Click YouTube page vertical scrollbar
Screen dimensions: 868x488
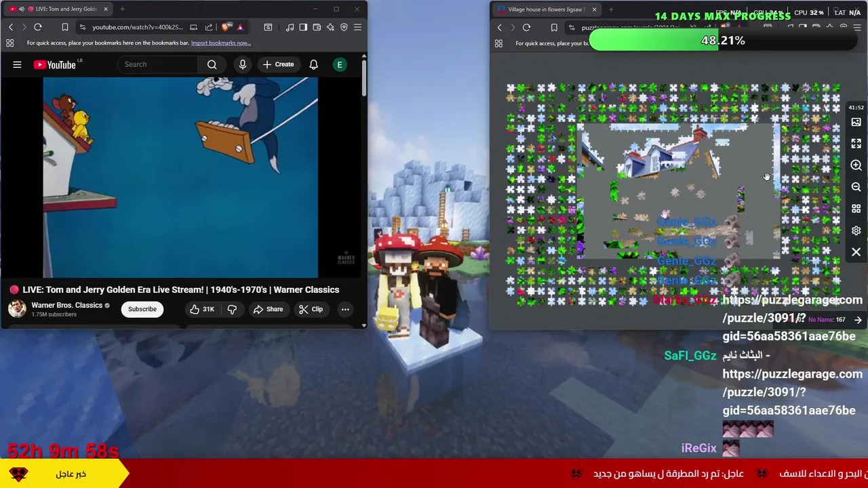[x=364, y=78]
